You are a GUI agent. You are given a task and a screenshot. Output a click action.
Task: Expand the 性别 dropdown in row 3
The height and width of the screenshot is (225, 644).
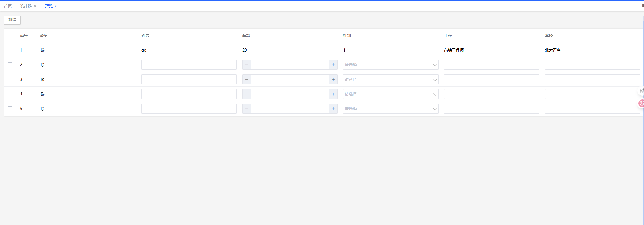(x=390, y=79)
